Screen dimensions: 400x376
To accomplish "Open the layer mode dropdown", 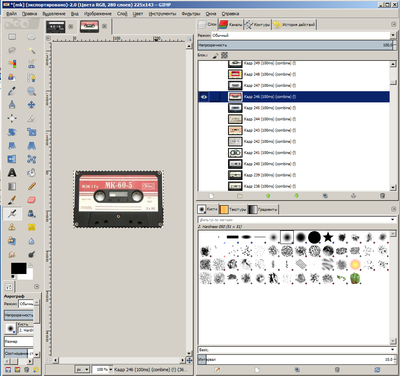I will coord(303,35).
